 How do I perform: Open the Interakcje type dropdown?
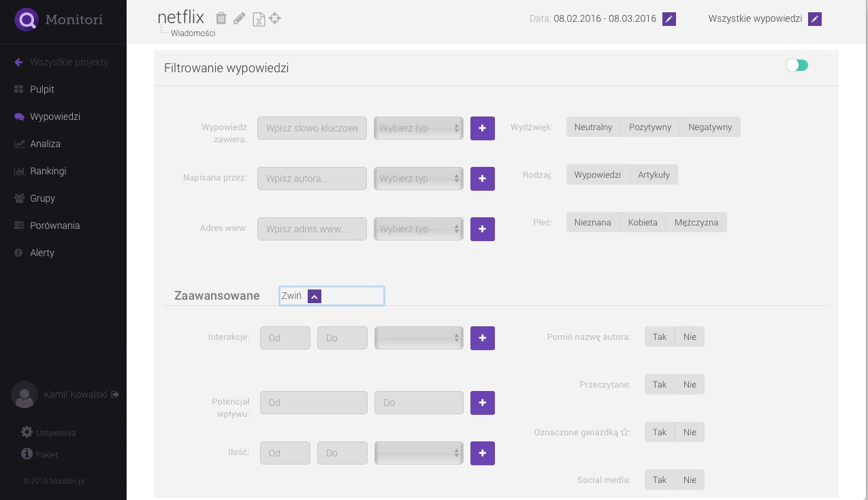point(419,338)
